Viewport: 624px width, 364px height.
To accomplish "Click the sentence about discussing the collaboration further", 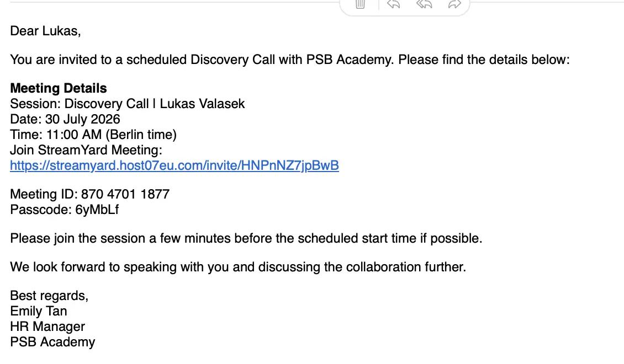I will (238, 267).
